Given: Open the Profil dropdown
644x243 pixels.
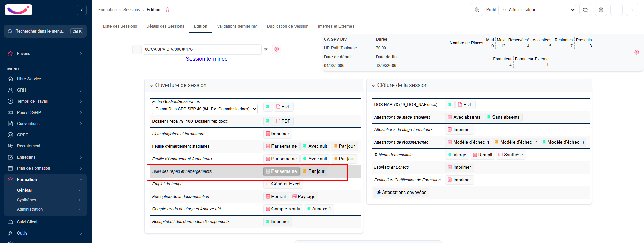Looking at the screenshot, I should (x=537, y=10).
